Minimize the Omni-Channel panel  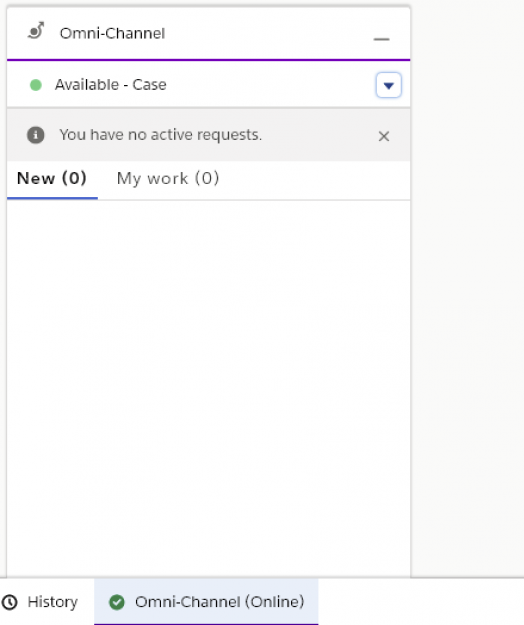click(381, 39)
